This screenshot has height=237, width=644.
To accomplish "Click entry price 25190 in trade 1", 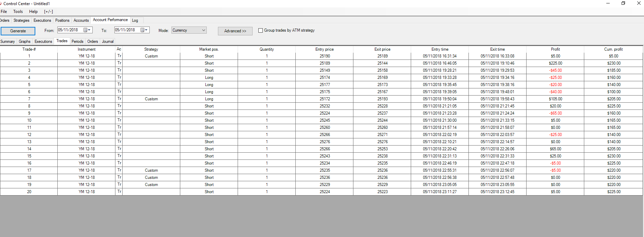I will pyautogui.click(x=325, y=56).
